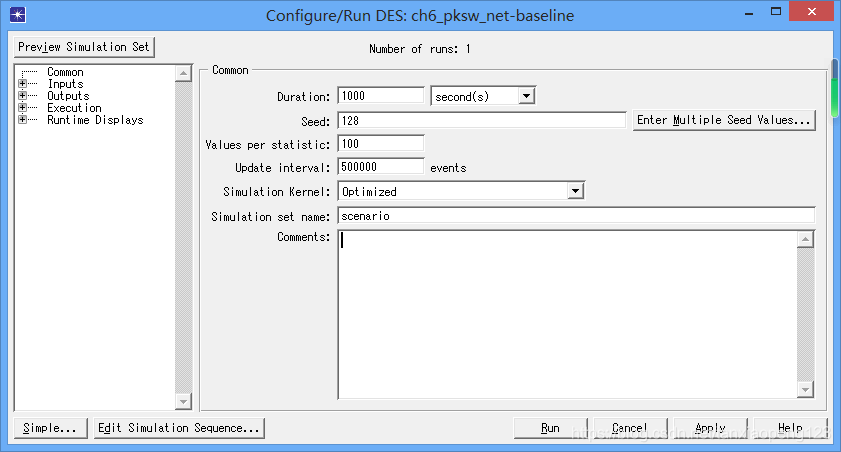Click inside the Comments text area

[x=567, y=315]
